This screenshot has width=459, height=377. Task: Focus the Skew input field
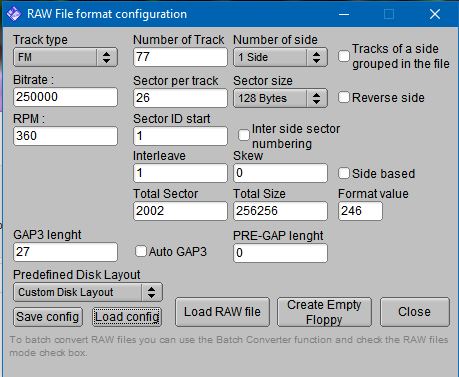[x=280, y=173]
